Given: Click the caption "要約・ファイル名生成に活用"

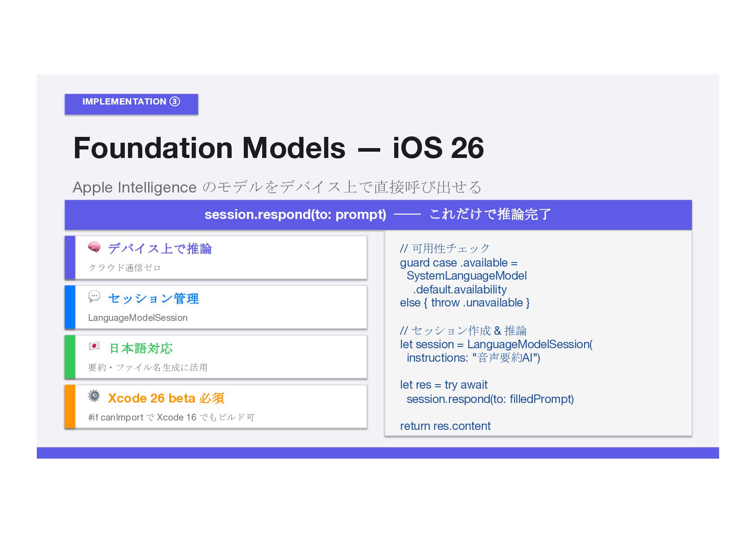Looking at the screenshot, I should [x=148, y=368].
